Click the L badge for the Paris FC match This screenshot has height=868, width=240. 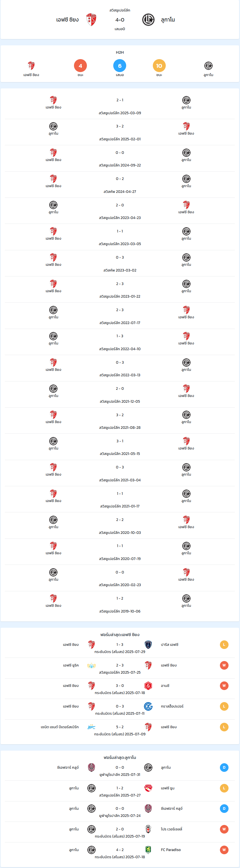[224, 645]
